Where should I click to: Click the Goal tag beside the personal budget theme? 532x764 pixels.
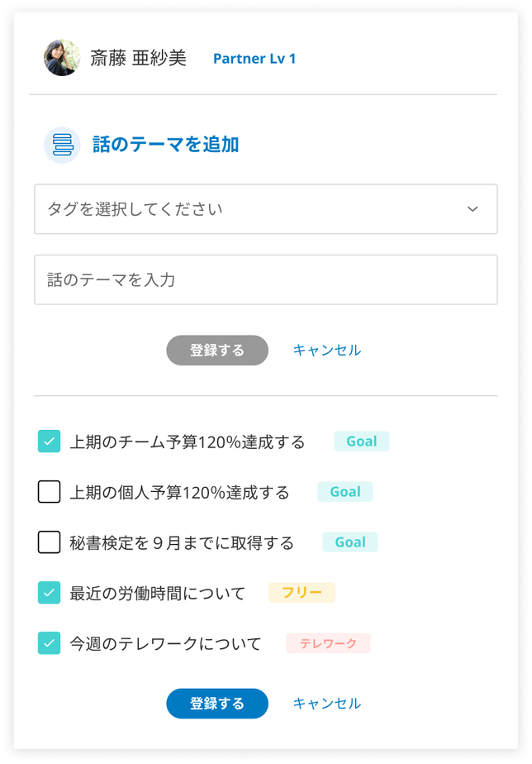(345, 492)
